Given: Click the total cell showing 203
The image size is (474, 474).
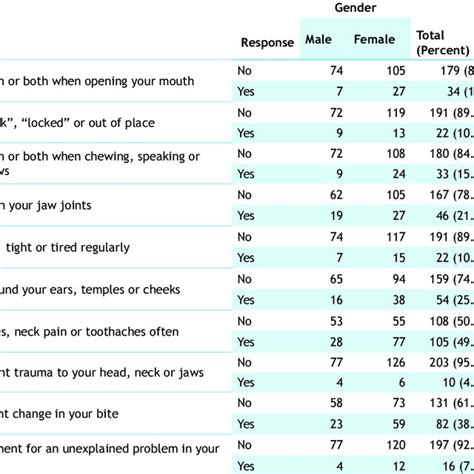Looking at the screenshot, I should (x=452, y=362).
